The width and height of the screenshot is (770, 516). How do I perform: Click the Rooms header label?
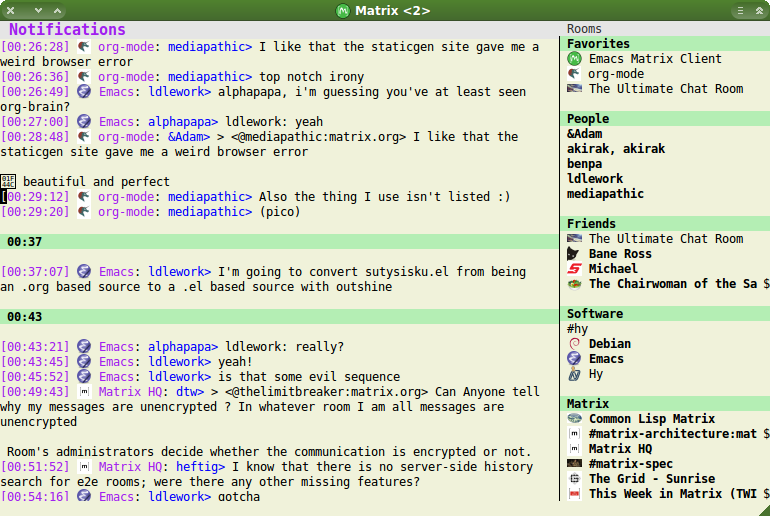coord(584,29)
